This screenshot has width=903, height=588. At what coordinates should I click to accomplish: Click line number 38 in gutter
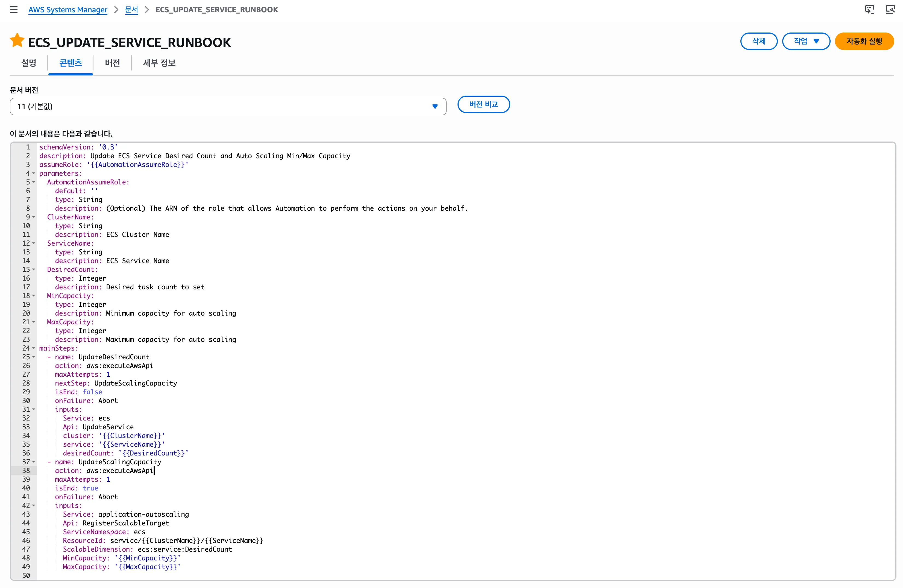[x=26, y=471]
